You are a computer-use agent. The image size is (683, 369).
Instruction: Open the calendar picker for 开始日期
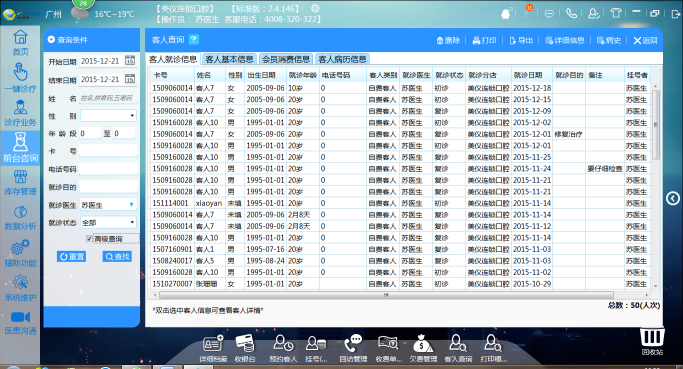[x=130, y=61]
